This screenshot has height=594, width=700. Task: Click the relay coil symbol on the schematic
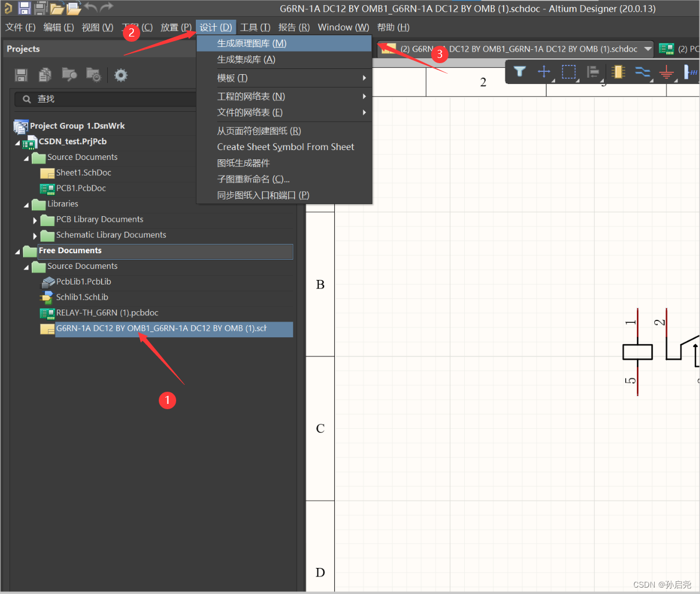pos(637,352)
